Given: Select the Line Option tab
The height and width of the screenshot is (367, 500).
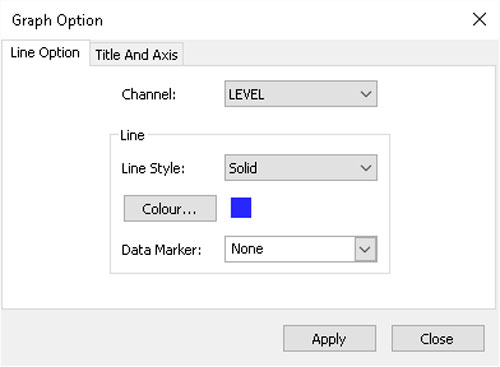Looking at the screenshot, I should [45, 53].
